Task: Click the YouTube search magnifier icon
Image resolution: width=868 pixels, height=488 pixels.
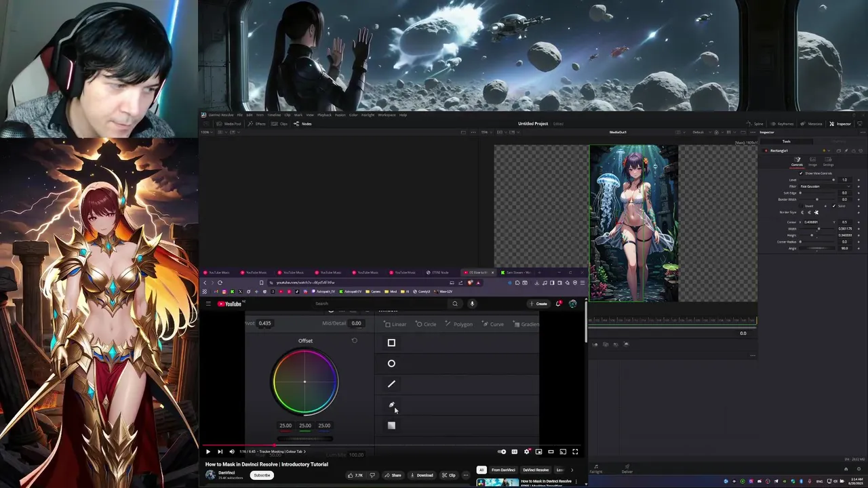Action: tap(455, 304)
